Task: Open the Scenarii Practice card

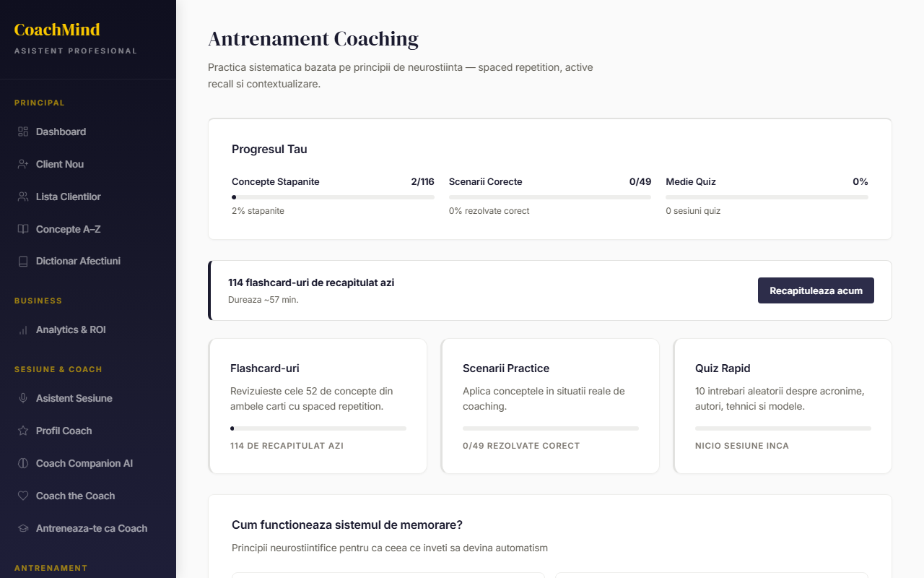Action: tap(550, 406)
